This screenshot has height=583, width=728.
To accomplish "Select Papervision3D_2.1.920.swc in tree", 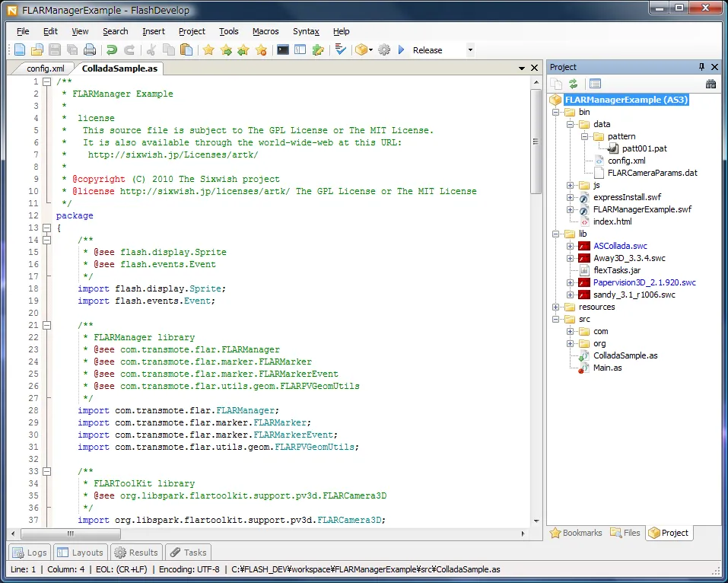I will coord(644,282).
